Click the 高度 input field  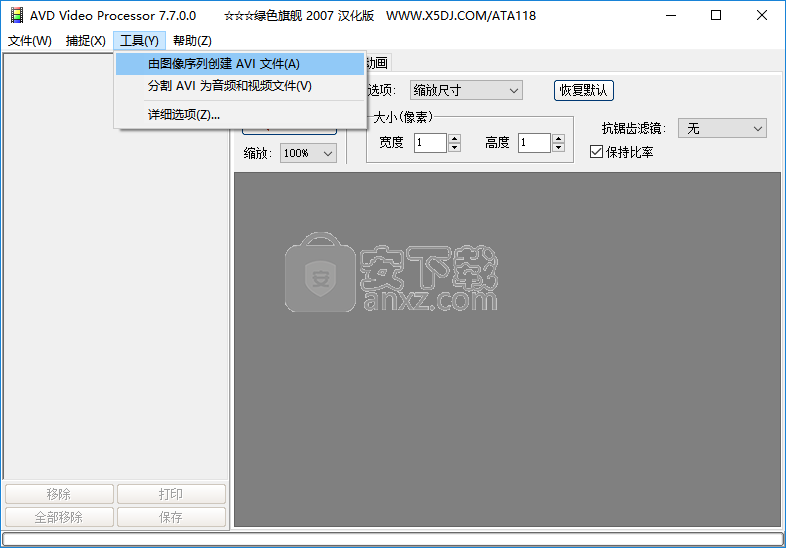point(534,143)
